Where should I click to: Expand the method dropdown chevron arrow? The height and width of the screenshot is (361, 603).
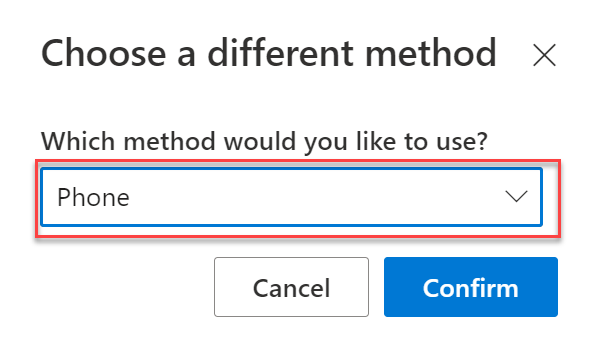516,196
